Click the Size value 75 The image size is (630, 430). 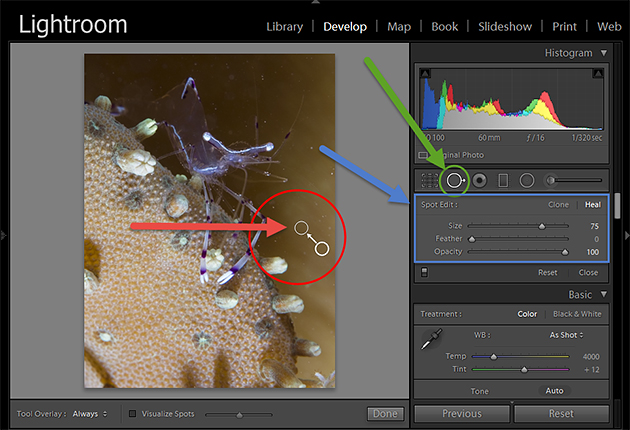click(594, 226)
